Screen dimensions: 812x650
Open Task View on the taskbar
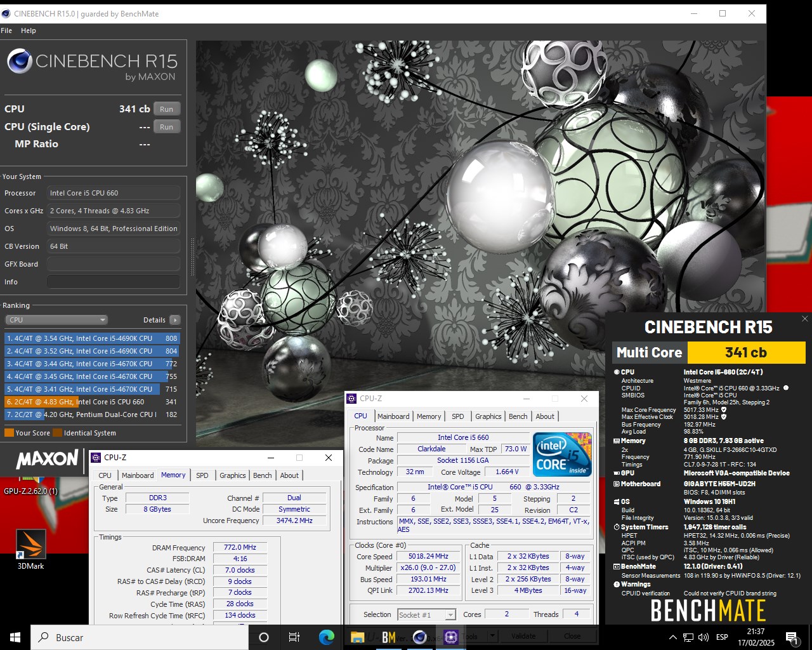pos(294,637)
